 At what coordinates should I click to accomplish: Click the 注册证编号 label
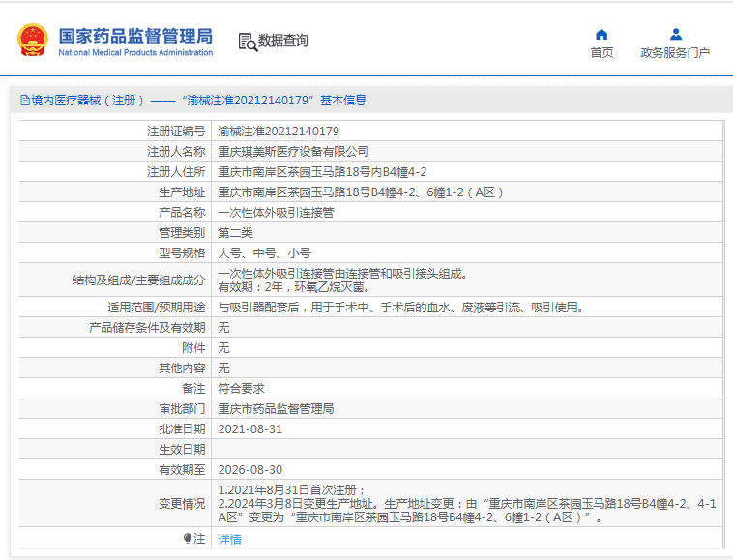[x=176, y=132]
